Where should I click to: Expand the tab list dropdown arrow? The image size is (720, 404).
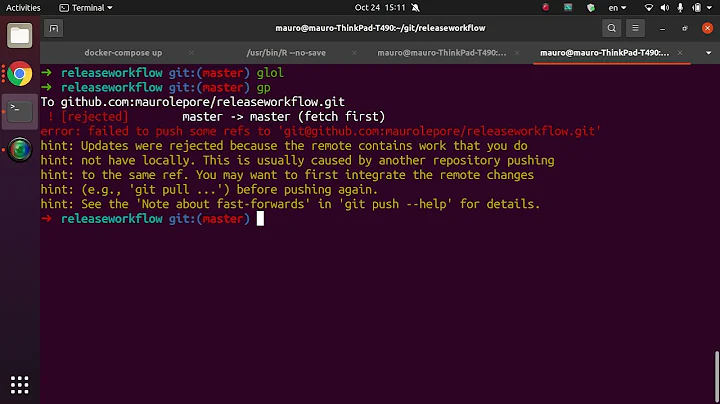(709, 53)
